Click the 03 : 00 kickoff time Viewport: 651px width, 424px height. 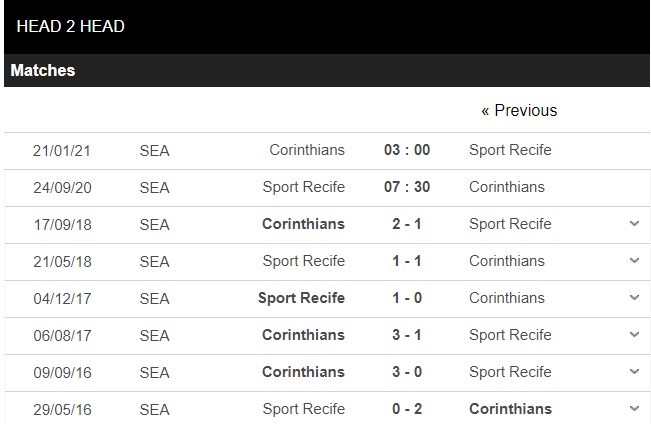407,150
